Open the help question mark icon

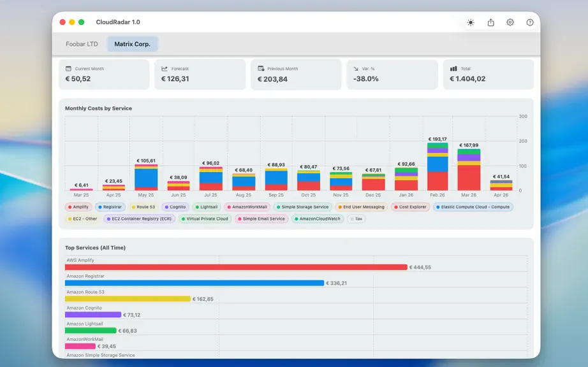[x=529, y=22]
